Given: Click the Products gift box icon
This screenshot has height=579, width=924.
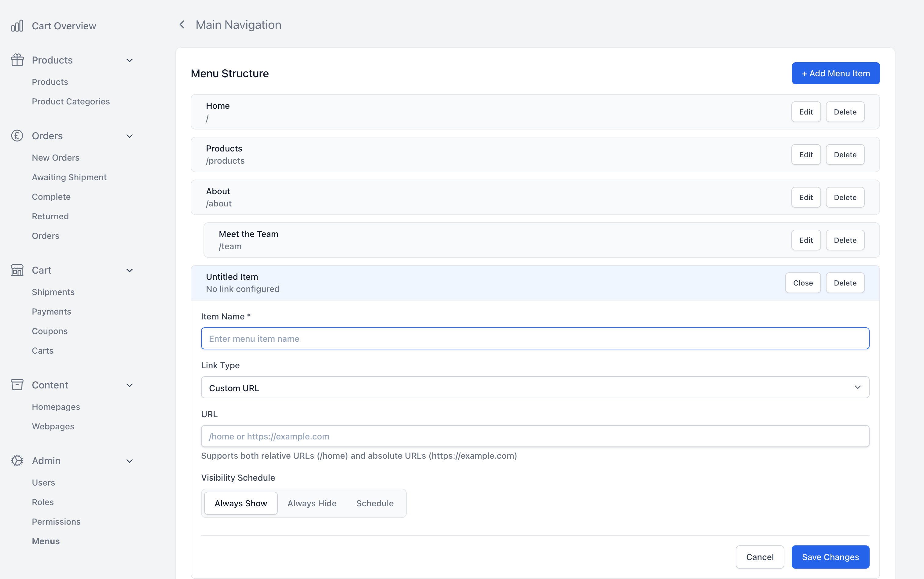Looking at the screenshot, I should pyautogui.click(x=17, y=60).
